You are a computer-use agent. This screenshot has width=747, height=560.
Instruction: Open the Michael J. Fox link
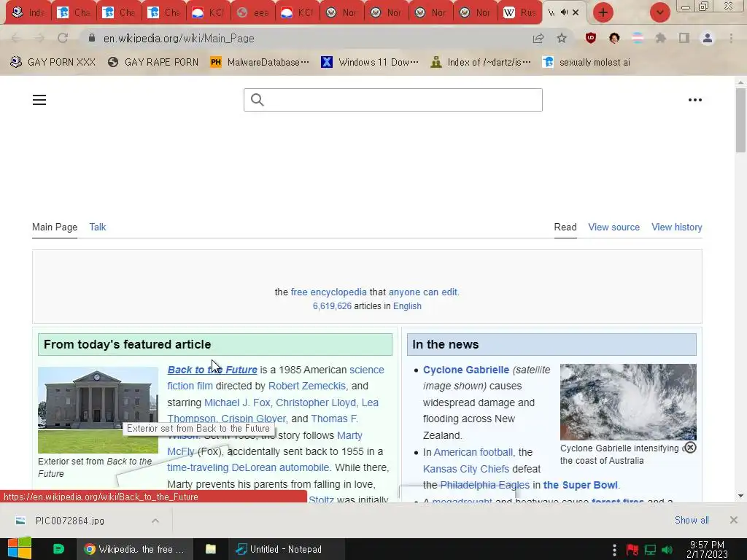point(237,402)
